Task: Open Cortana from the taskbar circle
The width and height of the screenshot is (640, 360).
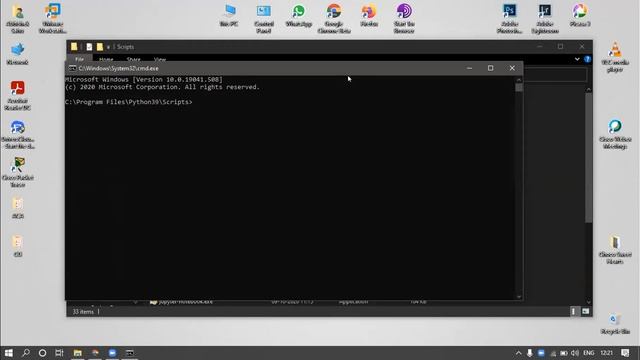Action: pyautogui.click(x=42, y=353)
